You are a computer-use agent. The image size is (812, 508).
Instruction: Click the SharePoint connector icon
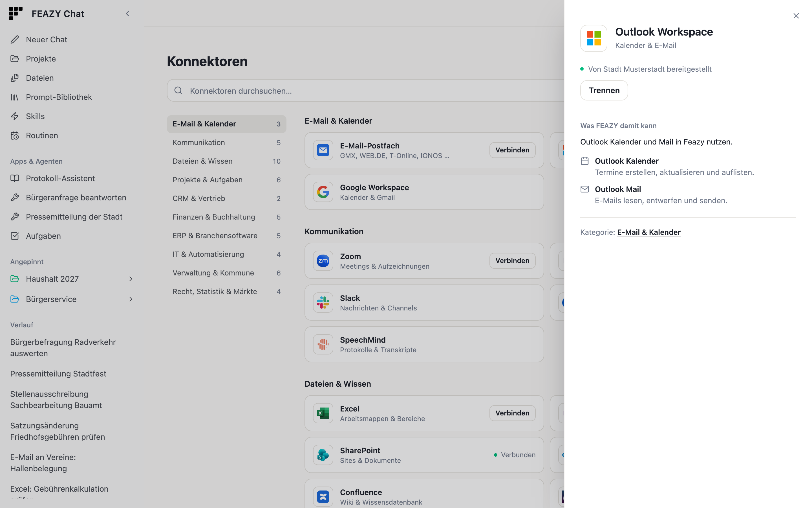point(323,455)
